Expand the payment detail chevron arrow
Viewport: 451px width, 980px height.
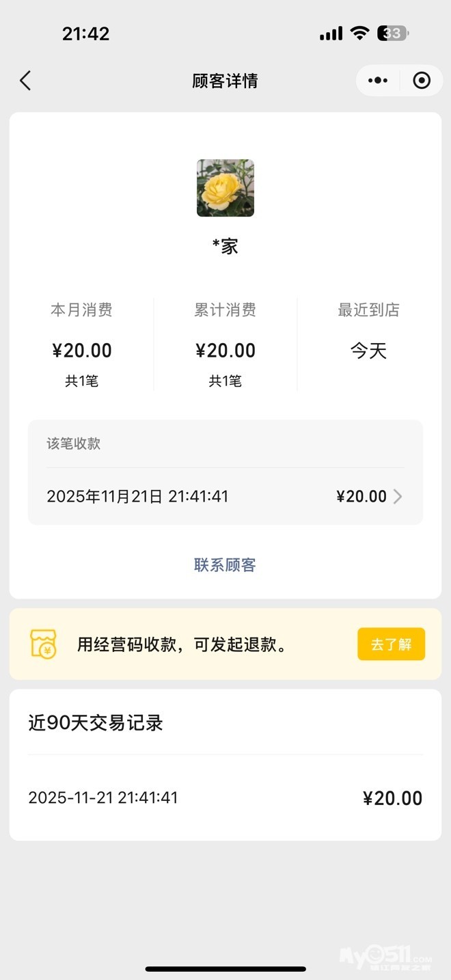coord(398,497)
